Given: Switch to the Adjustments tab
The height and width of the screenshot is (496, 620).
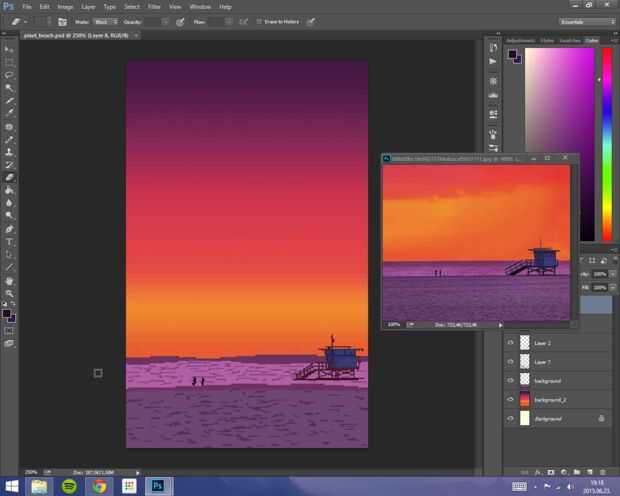Looking at the screenshot, I should (x=520, y=40).
